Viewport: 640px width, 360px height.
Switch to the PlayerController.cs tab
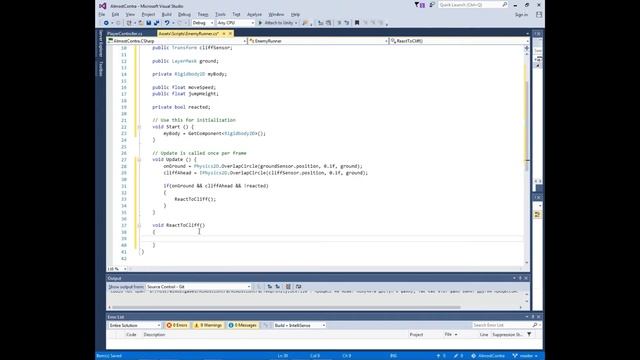tap(125, 33)
